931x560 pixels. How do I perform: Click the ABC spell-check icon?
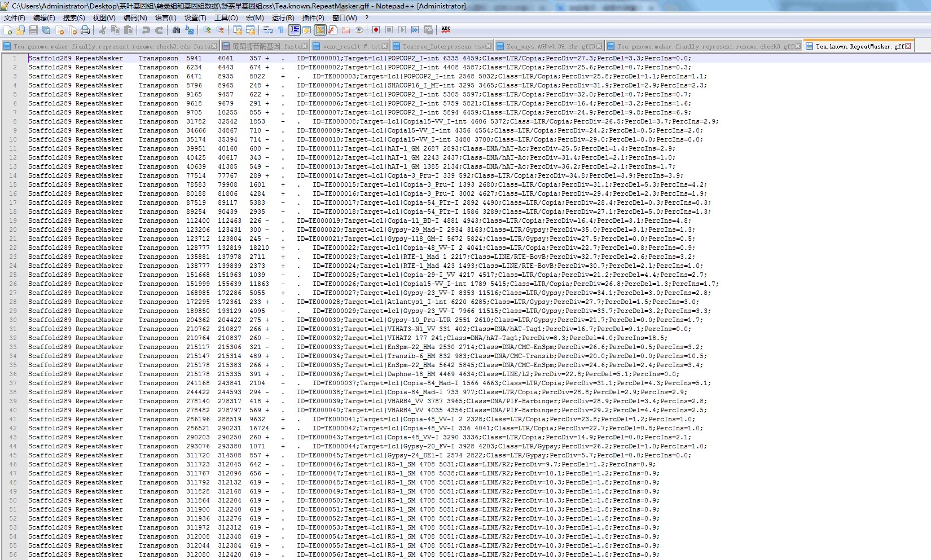point(446,29)
